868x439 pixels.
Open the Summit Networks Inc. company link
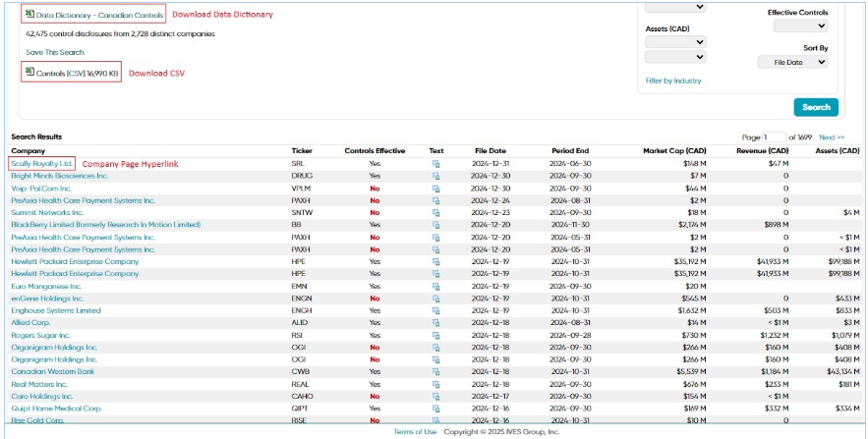point(47,213)
